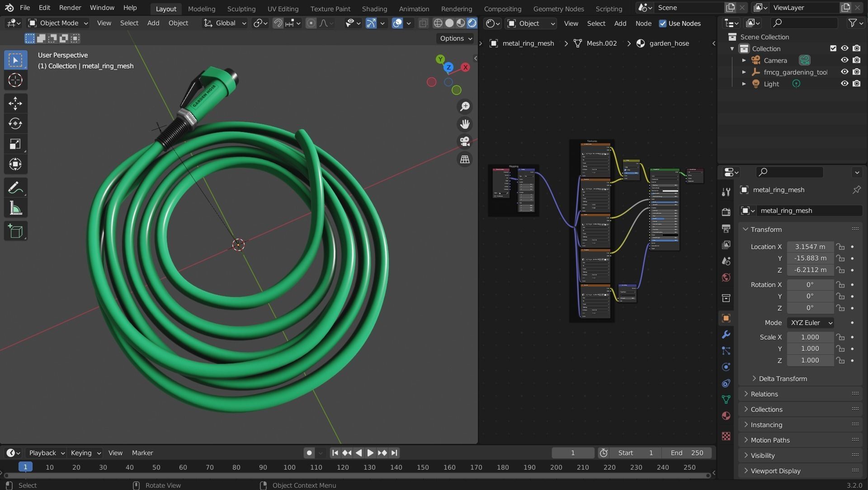Screen dimensions: 868x490
Task: Open the File menu
Action: [25, 8]
